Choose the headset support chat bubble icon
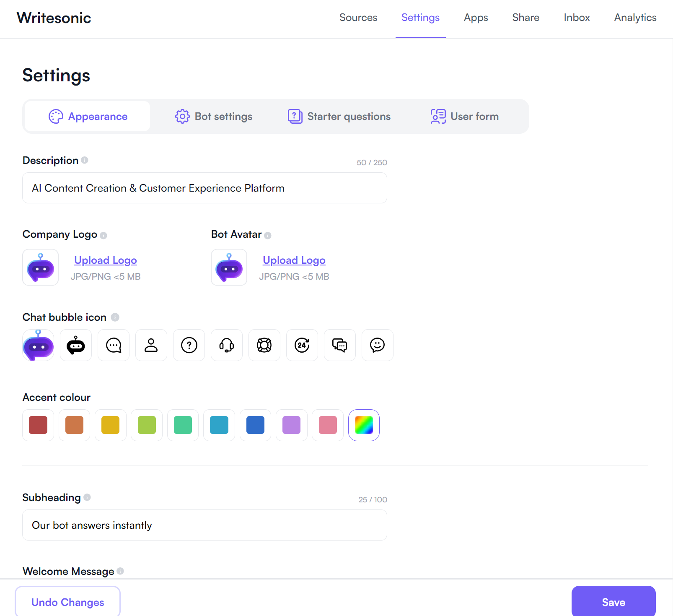The width and height of the screenshot is (673, 616). coord(227,345)
